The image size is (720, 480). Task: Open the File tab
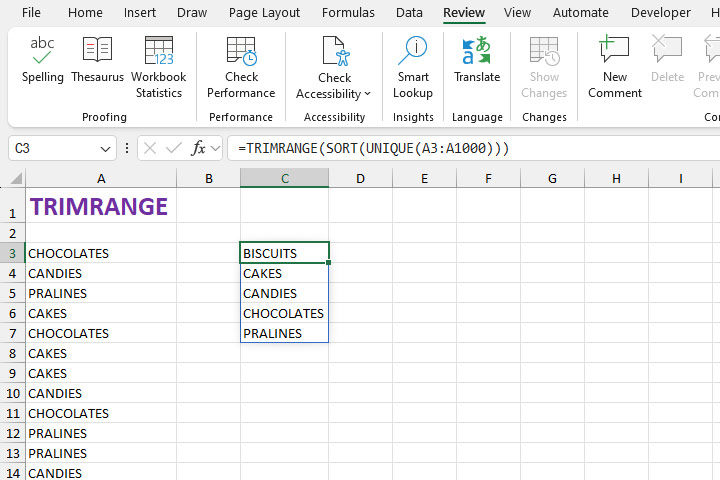[x=31, y=13]
